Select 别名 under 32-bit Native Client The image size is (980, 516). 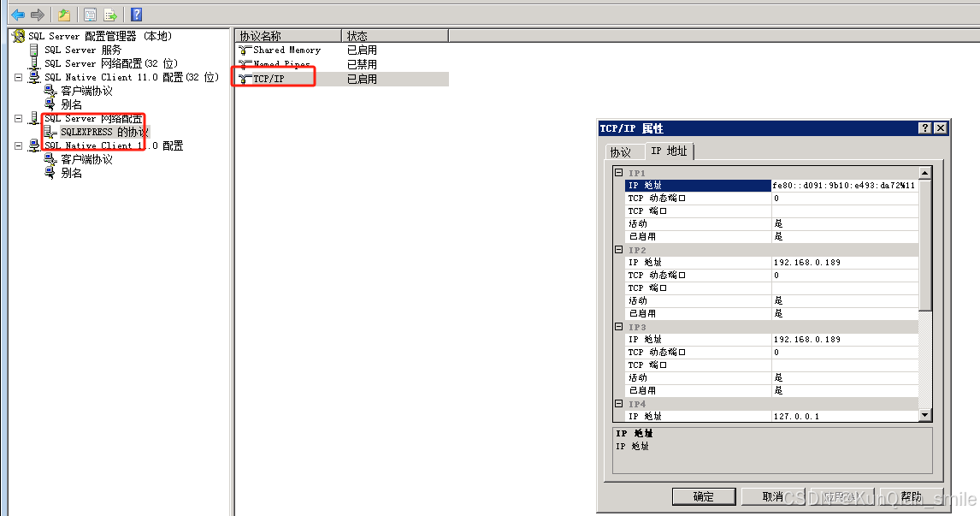[71, 105]
